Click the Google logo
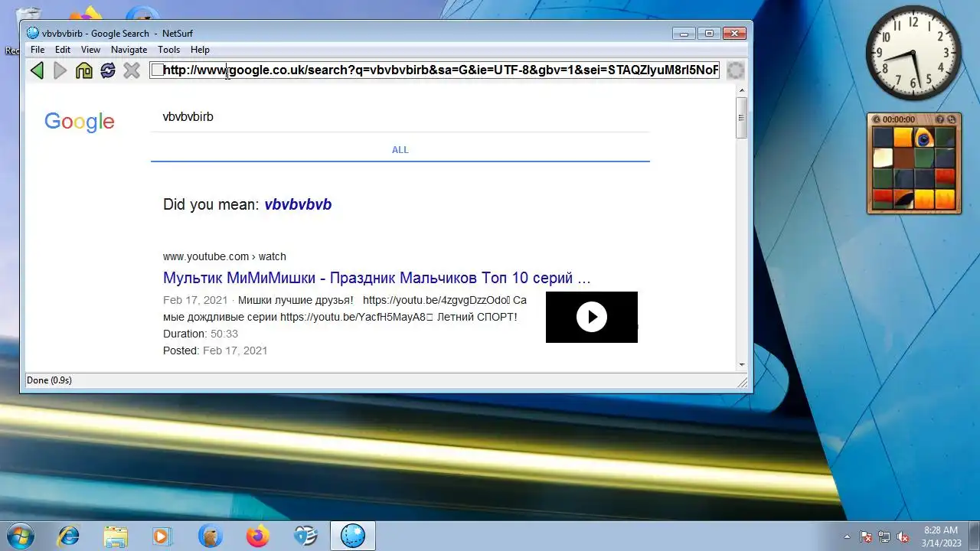This screenshot has height=551, width=980. (x=80, y=122)
